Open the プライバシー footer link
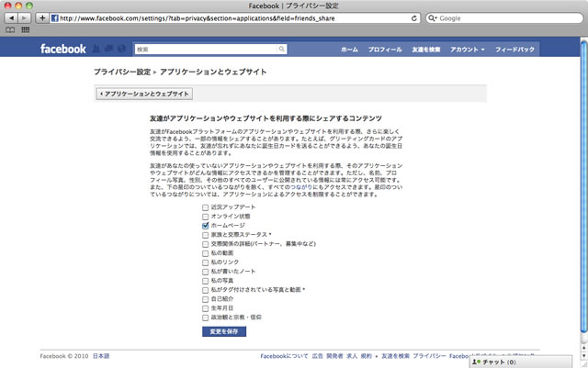Viewport: 588px width, 368px height. pos(429,356)
